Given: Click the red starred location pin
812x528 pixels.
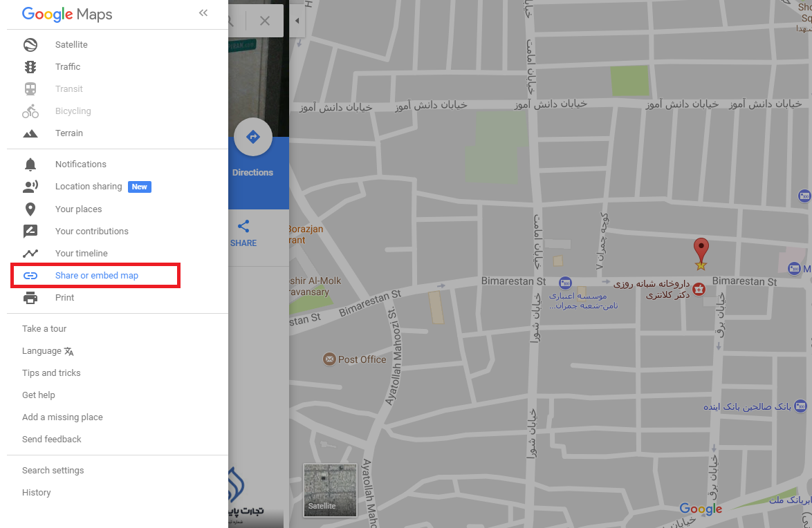Looking at the screenshot, I should (701, 254).
